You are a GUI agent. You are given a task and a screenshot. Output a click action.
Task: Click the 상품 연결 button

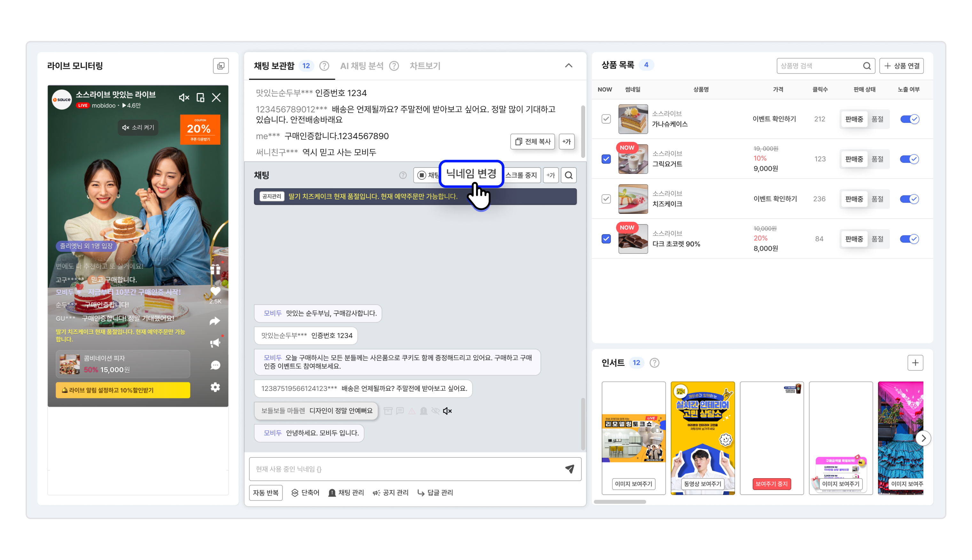[901, 66]
